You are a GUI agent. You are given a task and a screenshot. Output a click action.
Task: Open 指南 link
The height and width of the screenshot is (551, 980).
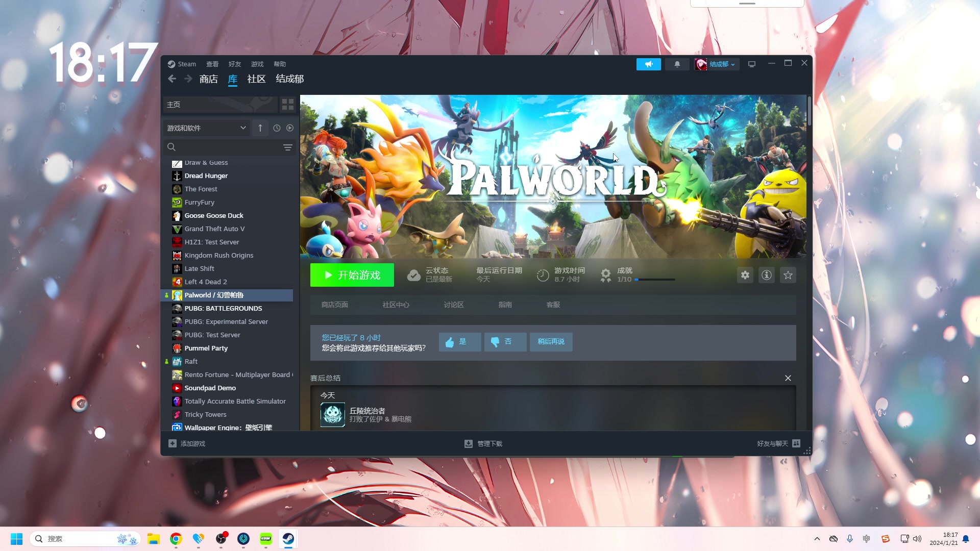[x=505, y=305]
